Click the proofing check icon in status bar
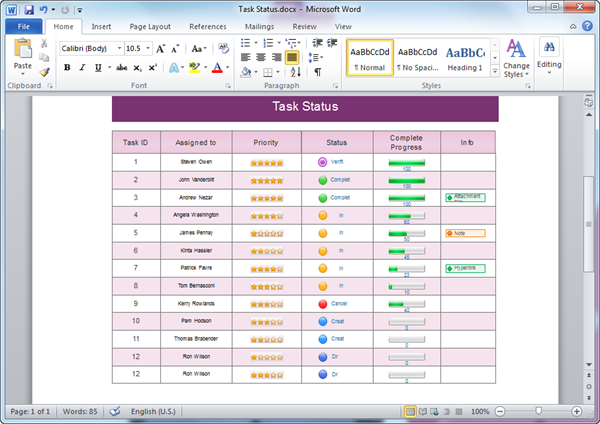 click(x=115, y=411)
